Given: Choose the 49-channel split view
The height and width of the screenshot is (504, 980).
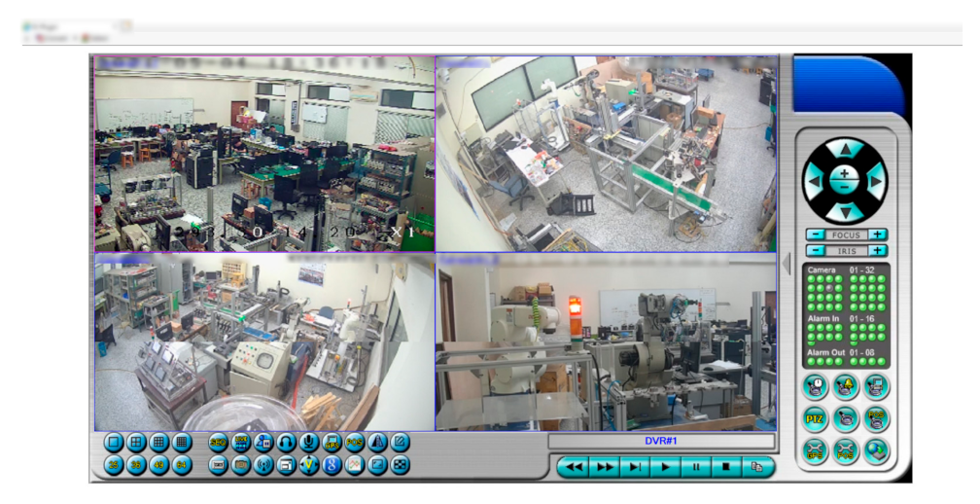Looking at the screenshot, I should pos(158,465).
